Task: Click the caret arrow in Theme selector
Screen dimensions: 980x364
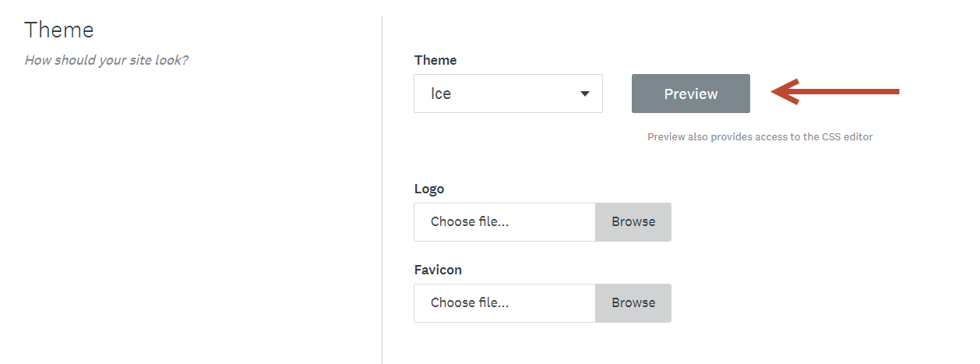Action: (585, 94)
